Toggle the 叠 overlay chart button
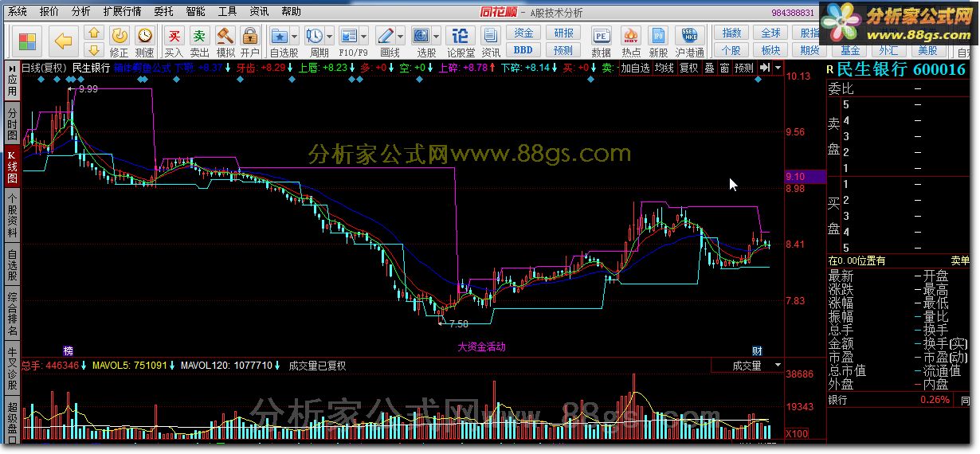This screenshot has height=454, width=980. [x=709, y=68]
